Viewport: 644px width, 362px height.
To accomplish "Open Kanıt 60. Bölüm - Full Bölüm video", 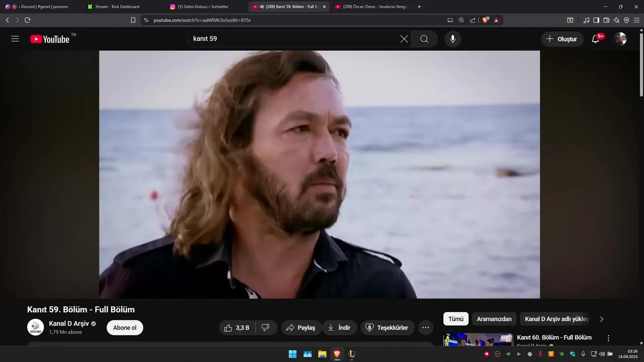I will click(554, 337).
